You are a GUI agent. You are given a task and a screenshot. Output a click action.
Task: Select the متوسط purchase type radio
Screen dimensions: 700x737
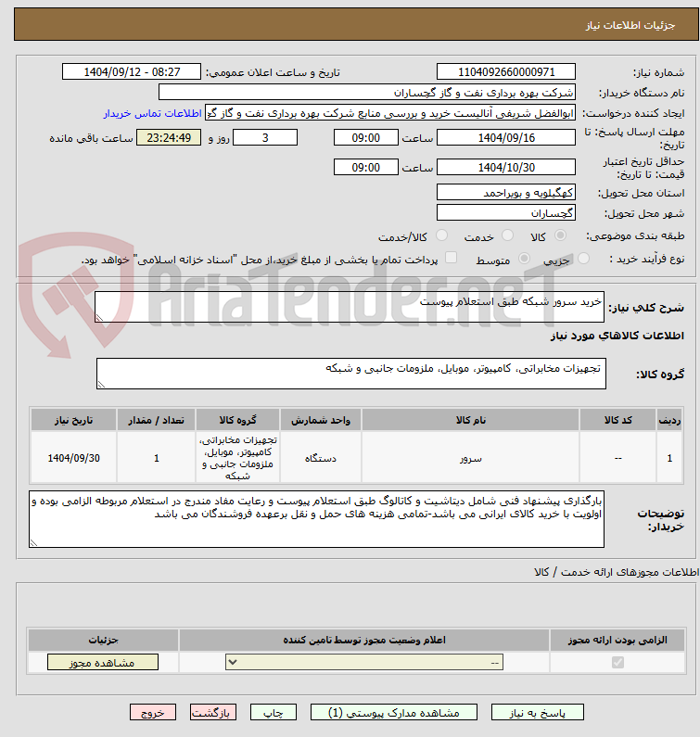pos(524,258)
